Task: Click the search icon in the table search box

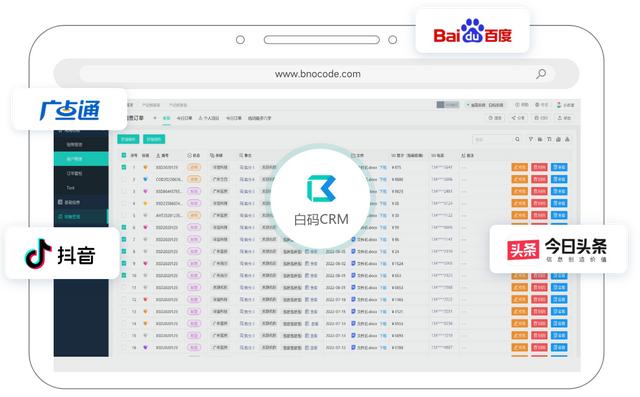Action: click(x=517, y=140)
